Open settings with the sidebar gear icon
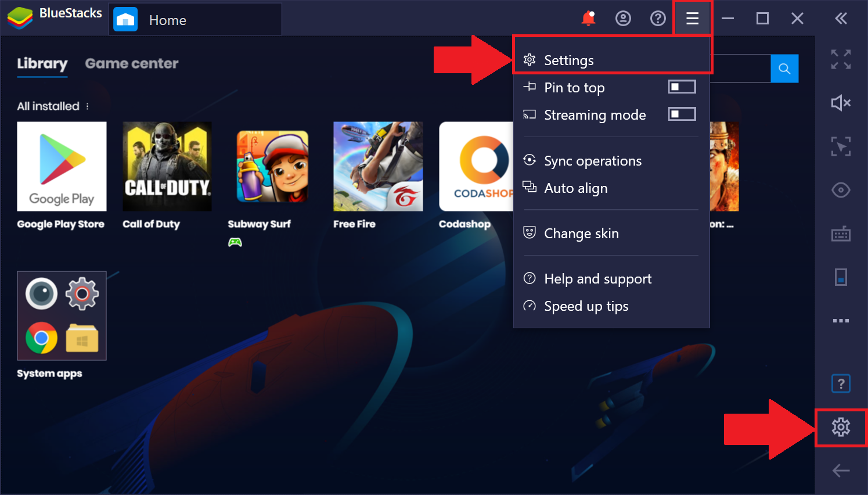The height and width of the screenshot is (495, 868). click(x=841, y=428)
